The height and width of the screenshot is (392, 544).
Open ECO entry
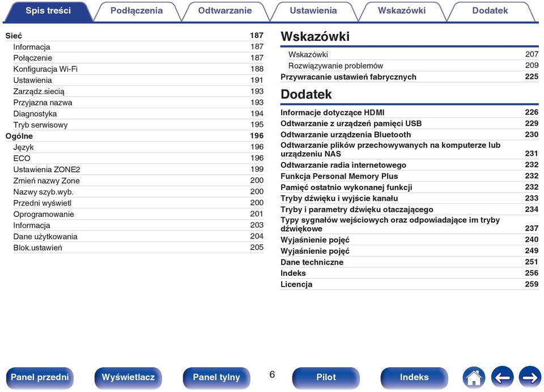click(x=138, y=158)
